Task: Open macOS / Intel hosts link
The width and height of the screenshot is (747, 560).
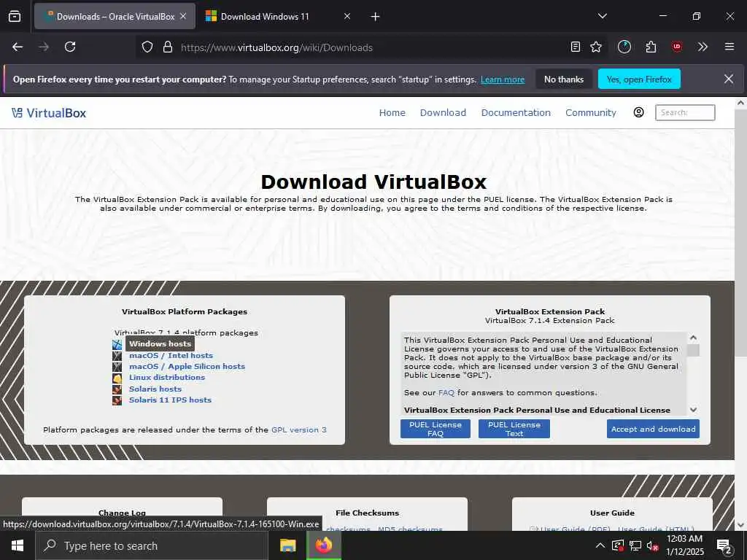Action: tap(171, 355)
